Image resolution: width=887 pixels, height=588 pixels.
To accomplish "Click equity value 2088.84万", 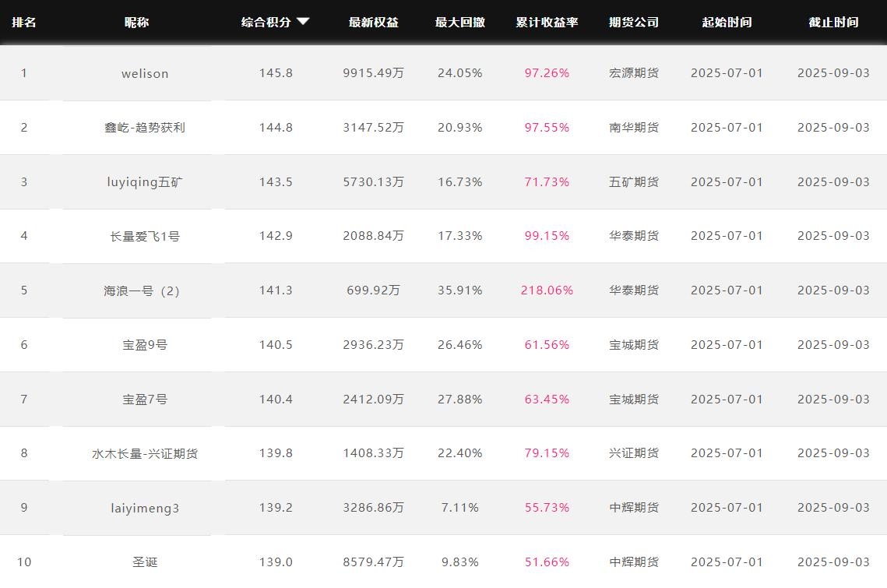I will (x=373, y=235).
